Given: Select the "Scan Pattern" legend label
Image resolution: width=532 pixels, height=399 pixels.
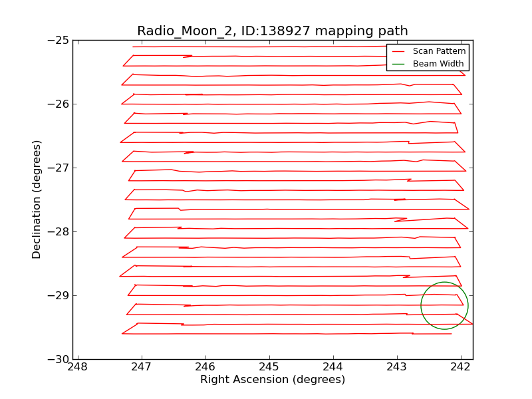Looking at the screenshot, I should (x=439, y=51).
